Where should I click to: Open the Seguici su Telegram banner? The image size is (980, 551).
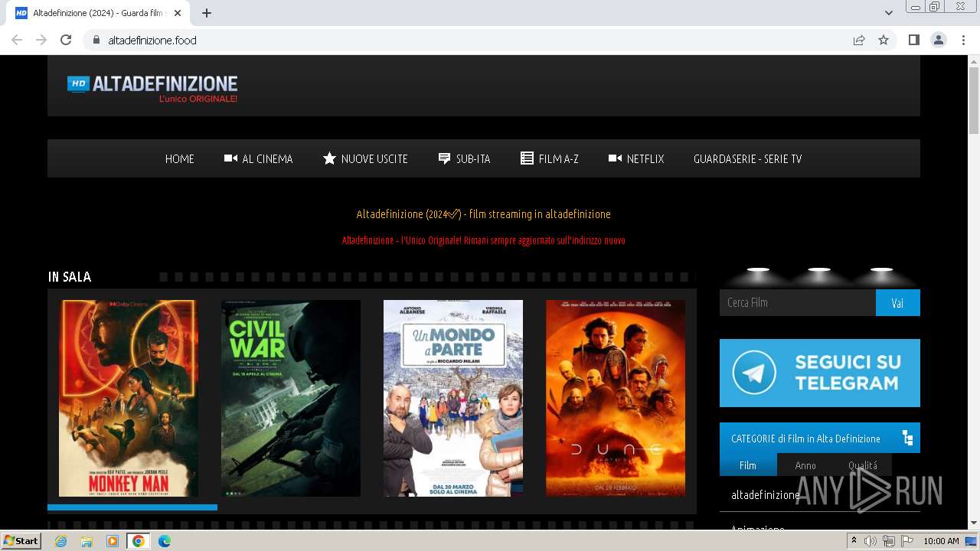click(820, 373)
